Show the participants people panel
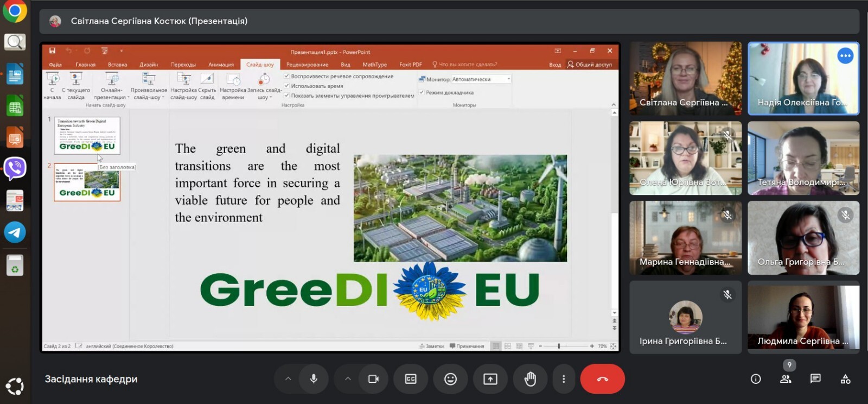The image size is (868, 404). (786, 379)
